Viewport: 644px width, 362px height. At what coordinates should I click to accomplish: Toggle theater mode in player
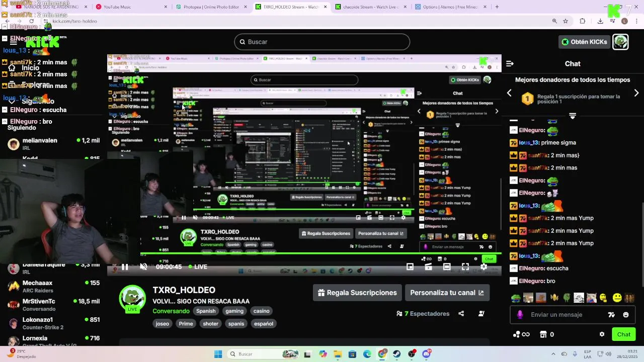[x=447, y=267]
